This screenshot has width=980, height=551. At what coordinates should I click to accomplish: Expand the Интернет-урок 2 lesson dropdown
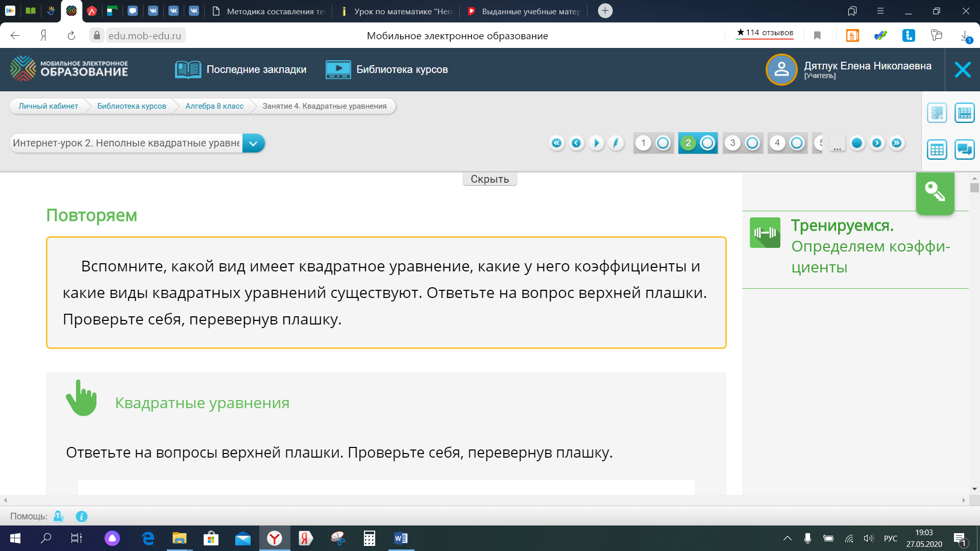click(x=253, y=143)
